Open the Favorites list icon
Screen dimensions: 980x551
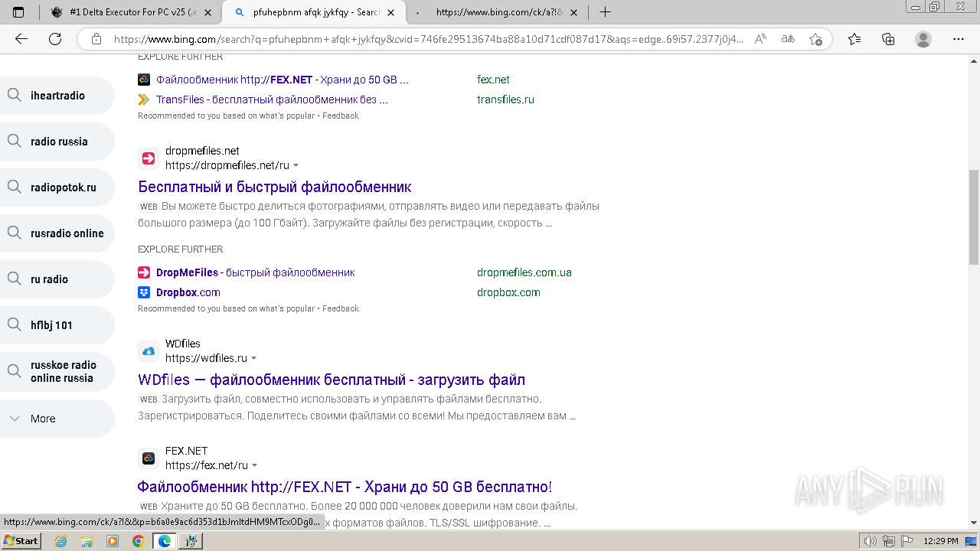click(x=854, y=39)
